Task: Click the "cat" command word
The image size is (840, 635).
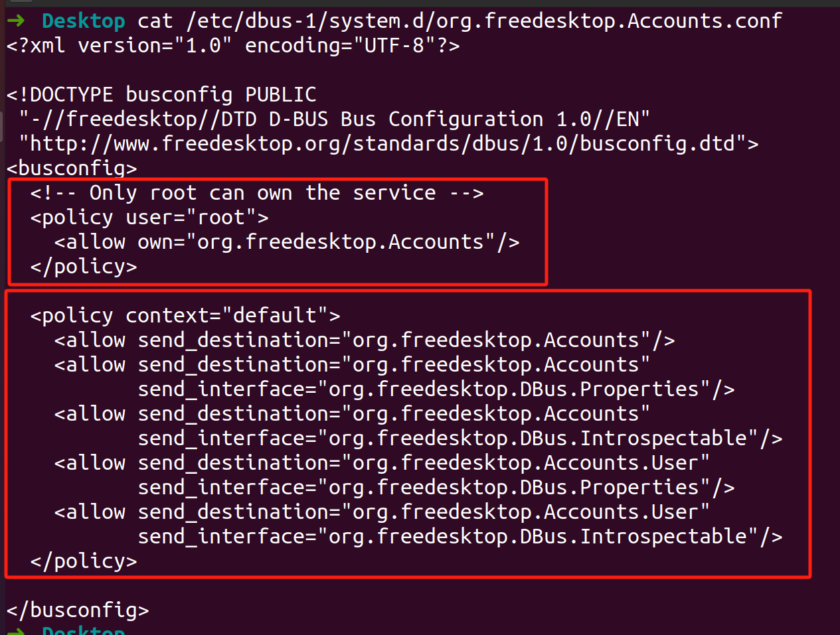Action: pyautogui.click(x=155, y=21)
